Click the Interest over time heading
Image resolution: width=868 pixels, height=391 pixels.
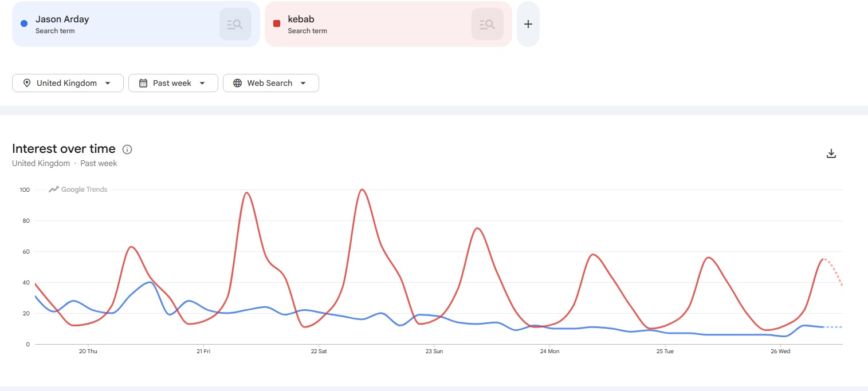click(64, 149)
